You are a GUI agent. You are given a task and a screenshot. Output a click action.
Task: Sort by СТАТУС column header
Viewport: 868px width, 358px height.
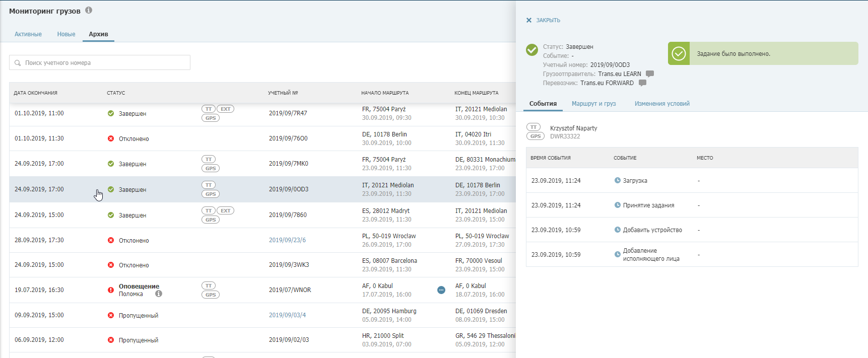tap(116, 93)
